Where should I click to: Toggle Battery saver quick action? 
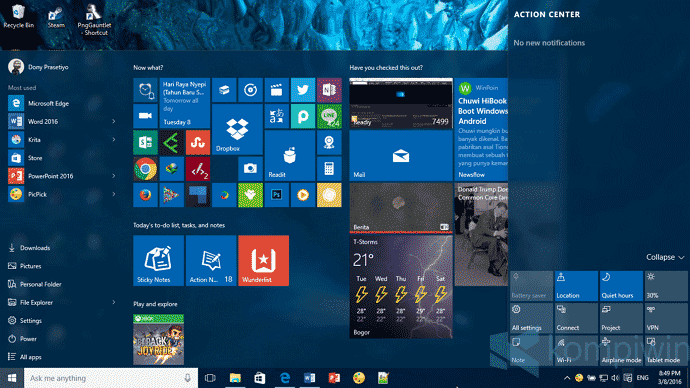click(x=532, y=286)
